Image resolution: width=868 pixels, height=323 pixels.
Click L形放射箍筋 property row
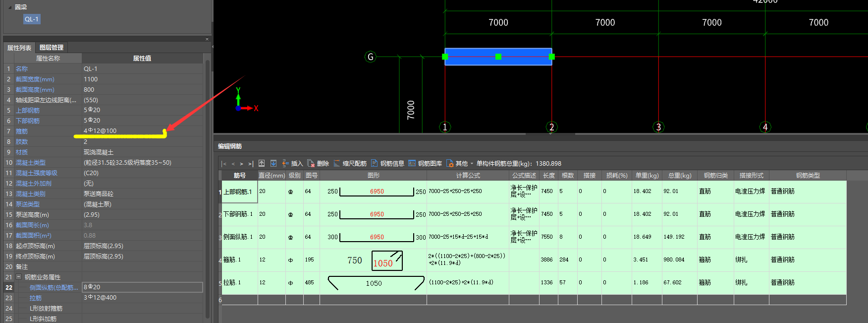tap(104, 309)
